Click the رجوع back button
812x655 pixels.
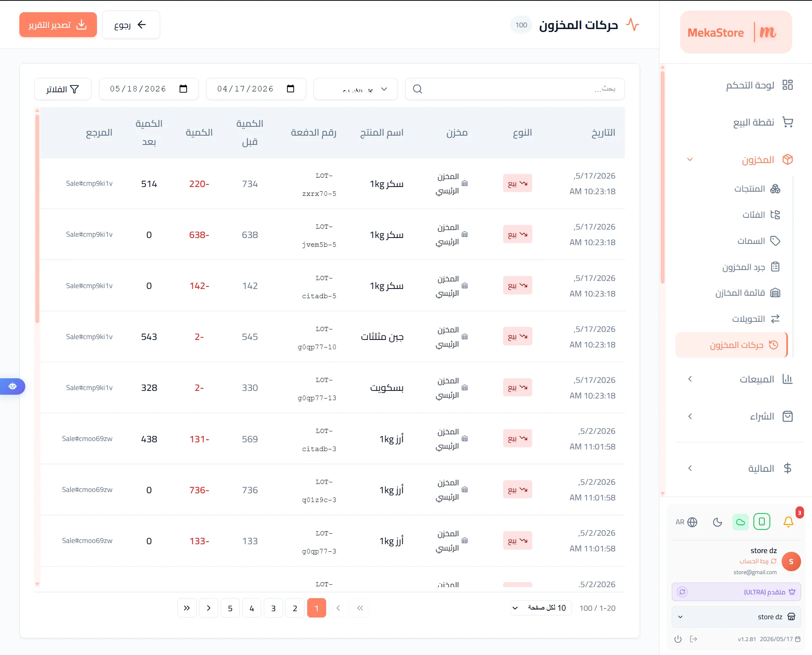click(131, 25)
